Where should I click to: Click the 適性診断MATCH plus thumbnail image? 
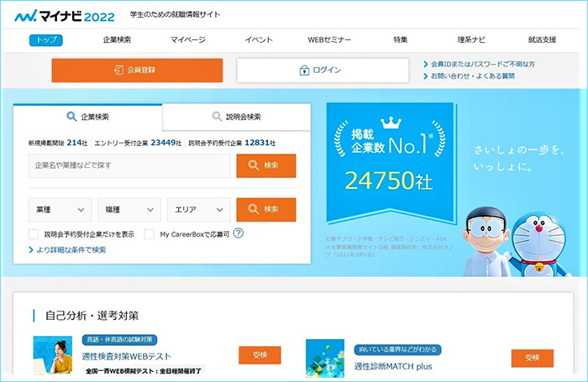[x=325, y=358]
